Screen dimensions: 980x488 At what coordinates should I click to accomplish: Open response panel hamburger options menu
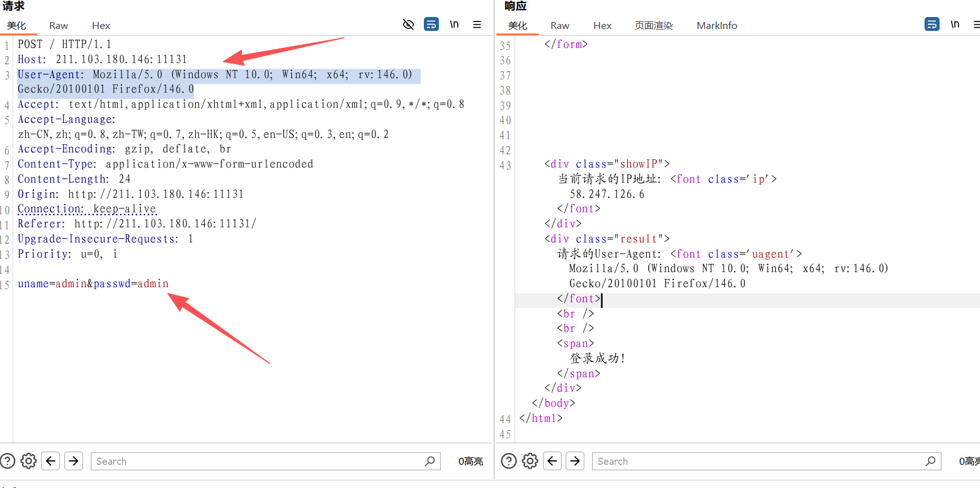[x=977, y=25]
